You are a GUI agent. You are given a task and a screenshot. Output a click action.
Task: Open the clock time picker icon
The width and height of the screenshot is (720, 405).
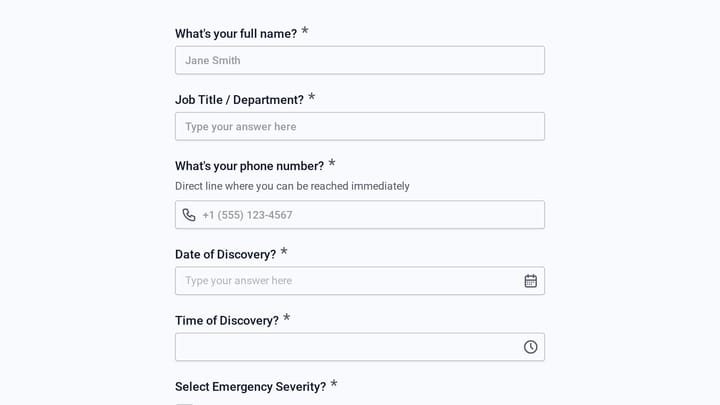530,347
